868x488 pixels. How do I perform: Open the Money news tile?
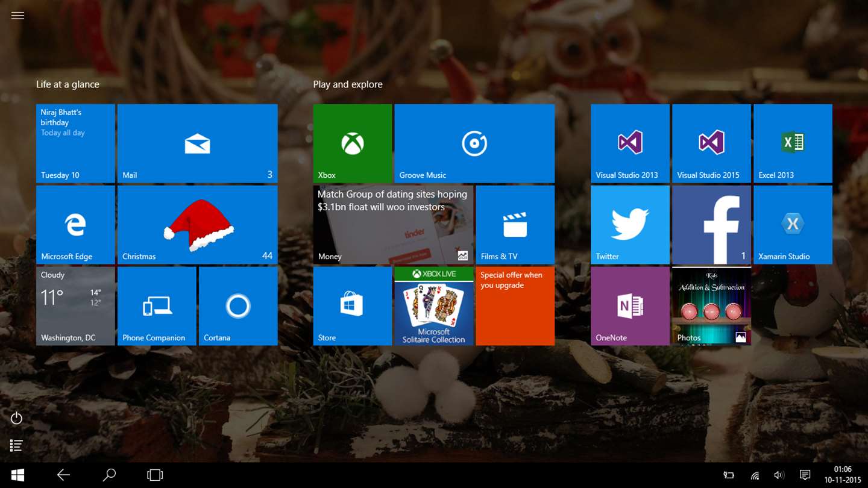(x=393, y=225)
